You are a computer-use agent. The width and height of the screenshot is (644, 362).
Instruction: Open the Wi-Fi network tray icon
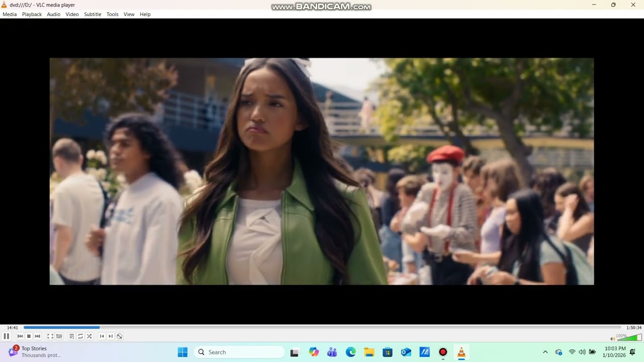point(572,352)
